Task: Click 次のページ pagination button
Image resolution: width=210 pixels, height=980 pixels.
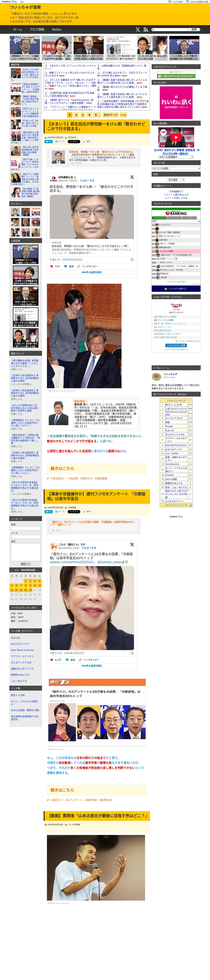Action: coord(111,115)
